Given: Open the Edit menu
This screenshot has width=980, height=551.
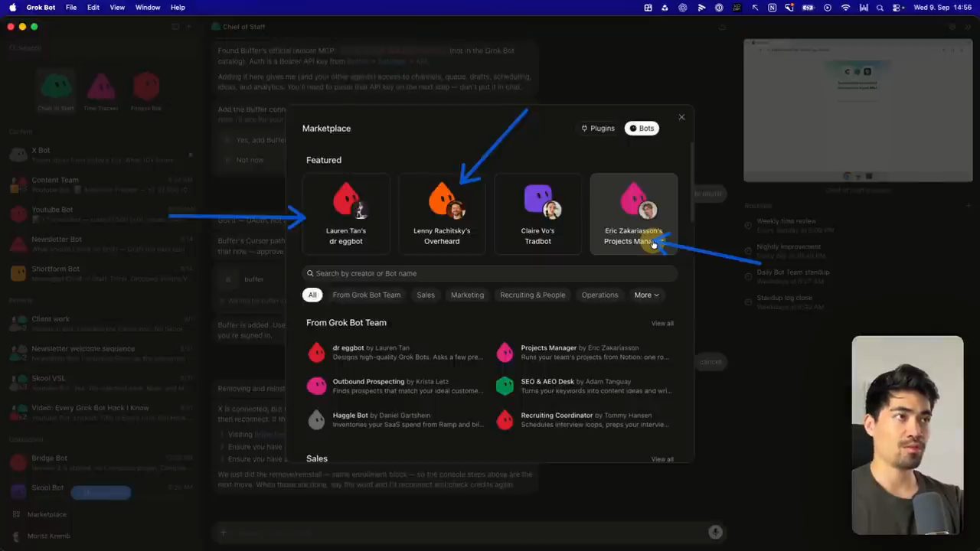Looking at the screenshot, I should tap(93, 8).
